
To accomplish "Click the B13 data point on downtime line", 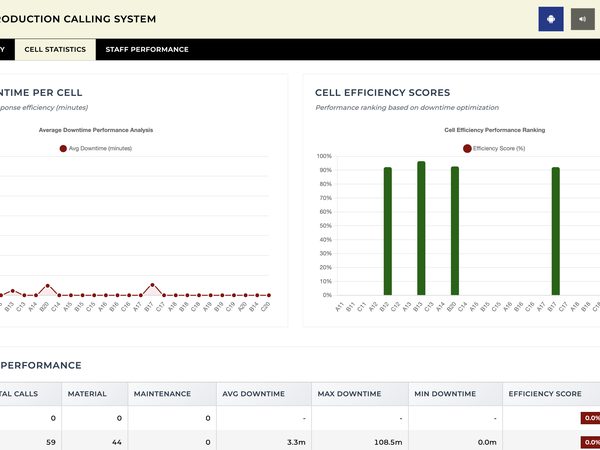I will click(13, 291).
